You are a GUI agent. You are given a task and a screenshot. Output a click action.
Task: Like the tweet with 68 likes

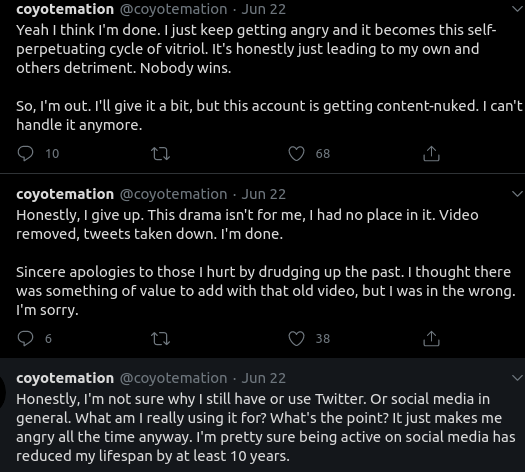pos(296,154)
